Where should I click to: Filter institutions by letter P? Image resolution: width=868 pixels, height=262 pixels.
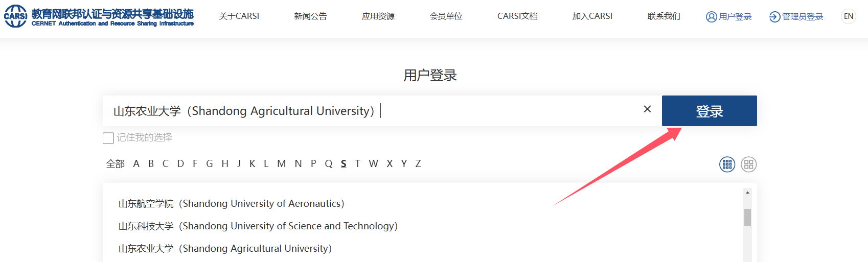point(313,164)
